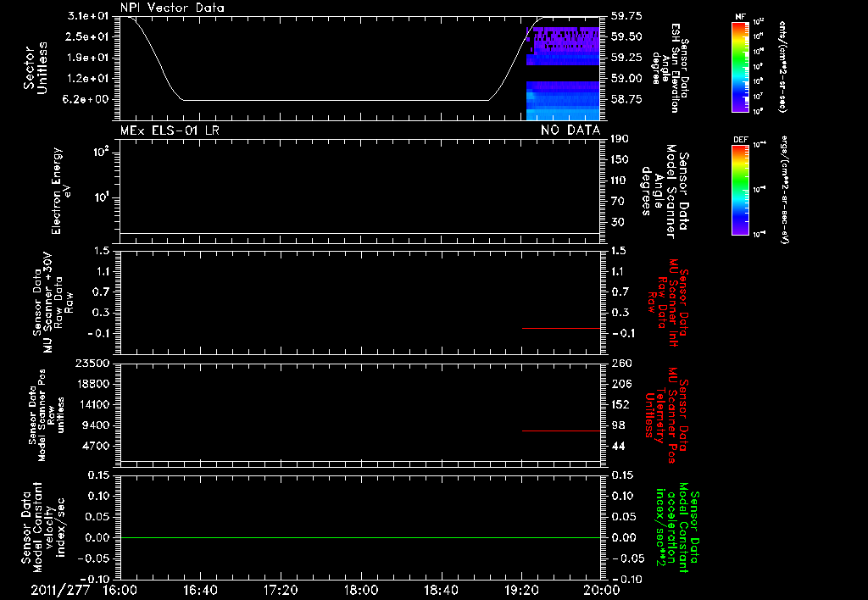
Task: Select the 16:00 time axis label
Action: 120,590
